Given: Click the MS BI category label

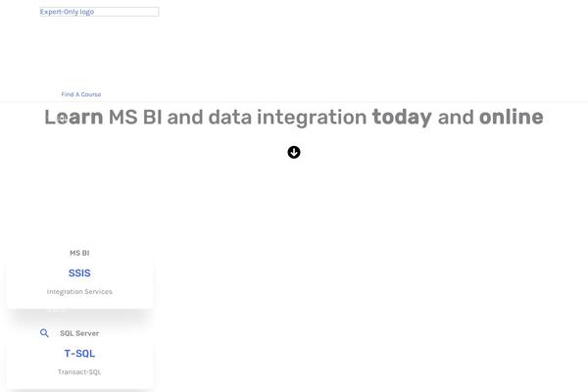Looking at the screenshot, I should pyautogui.click(x=79, y=253).
